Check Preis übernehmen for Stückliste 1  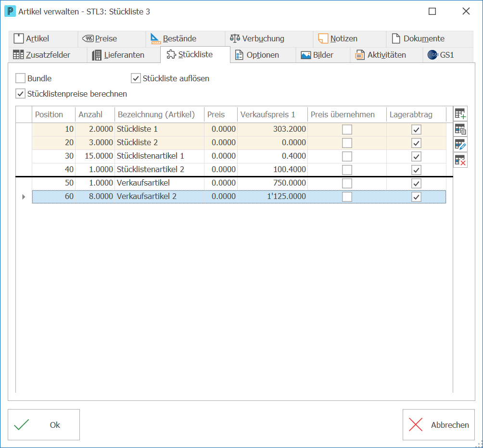click(x=347, y=129)
